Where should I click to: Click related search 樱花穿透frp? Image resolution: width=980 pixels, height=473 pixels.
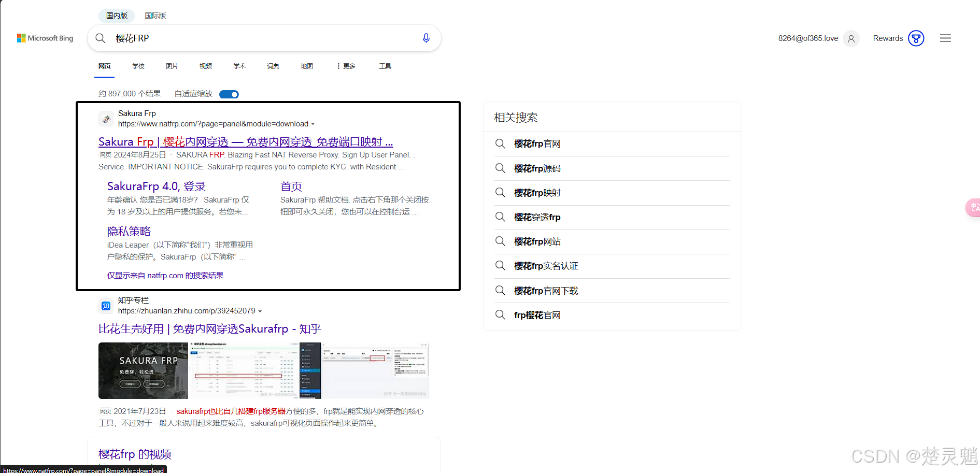click(537, 217)
